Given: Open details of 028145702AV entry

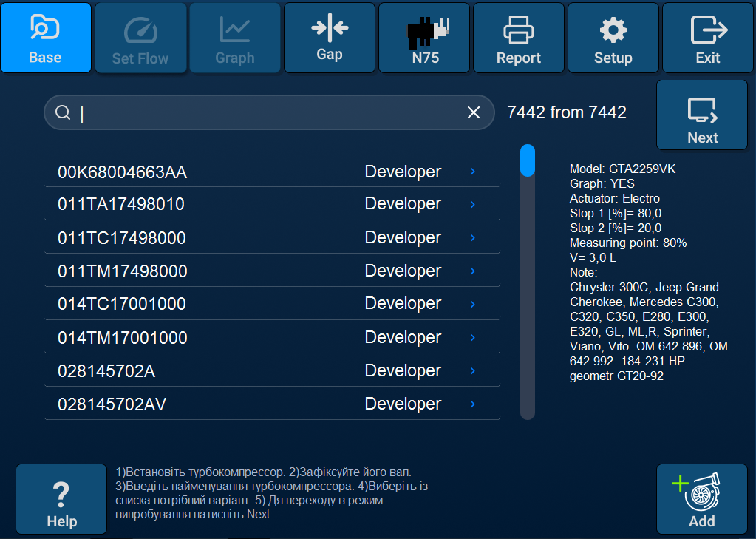Looking at the screenshot, I should coord(472,404).
